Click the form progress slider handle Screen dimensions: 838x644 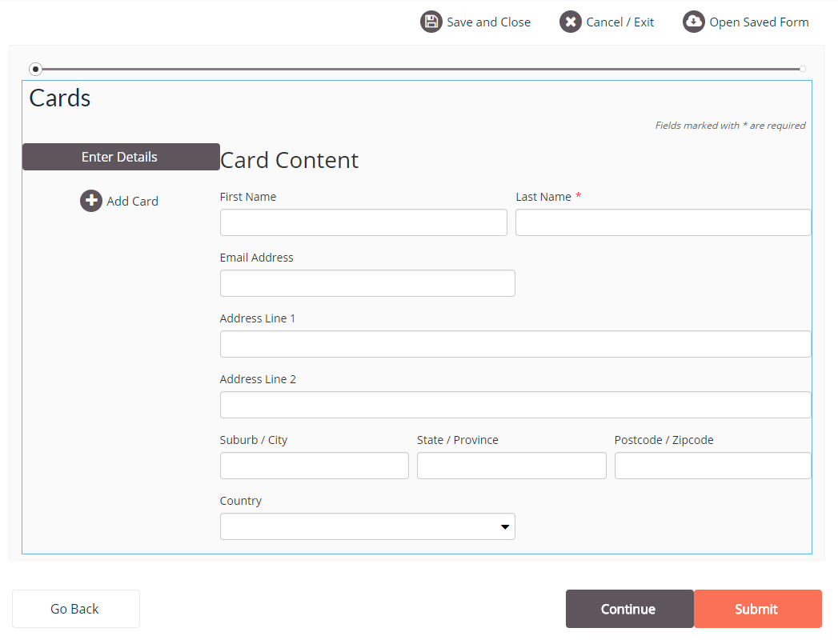click(x=35, y=70)
